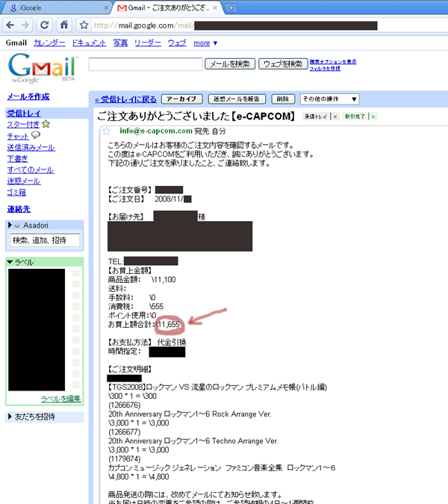This screenshot has height=504, width=448.
Task: Click the 受信トレイ label tag on message
Action: point(316,116)
